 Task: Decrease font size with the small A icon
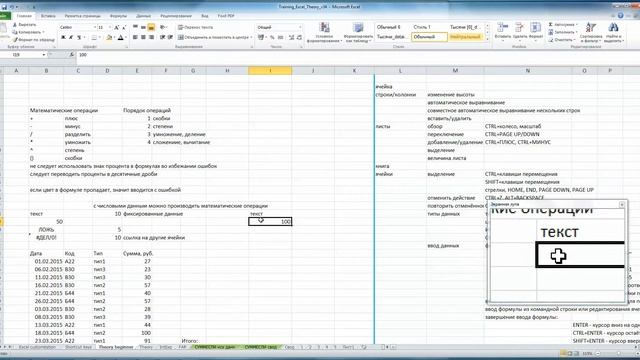pyautogui.click(x=124, y=27)
